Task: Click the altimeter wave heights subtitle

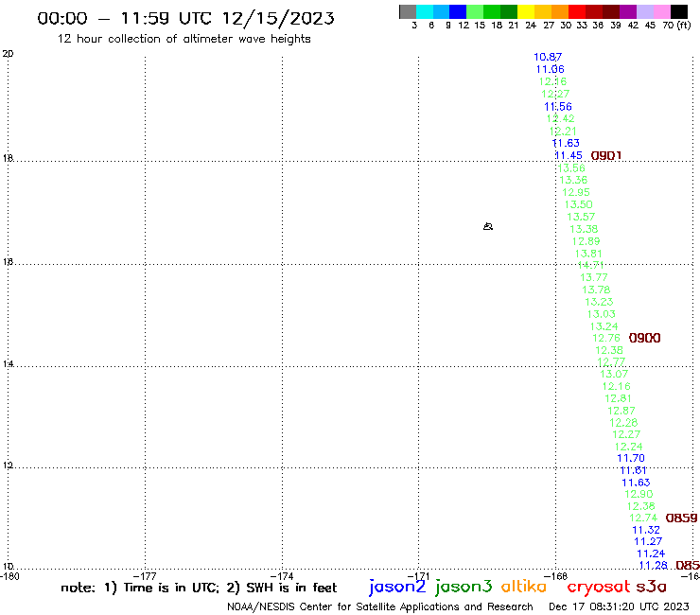Action: pos(184,39)
